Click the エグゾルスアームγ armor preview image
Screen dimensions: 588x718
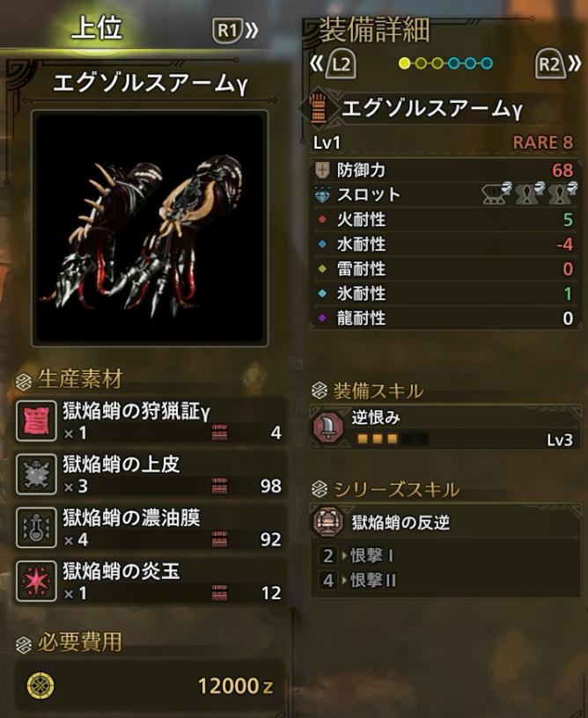pyautogui.click(x=150, y=228)
